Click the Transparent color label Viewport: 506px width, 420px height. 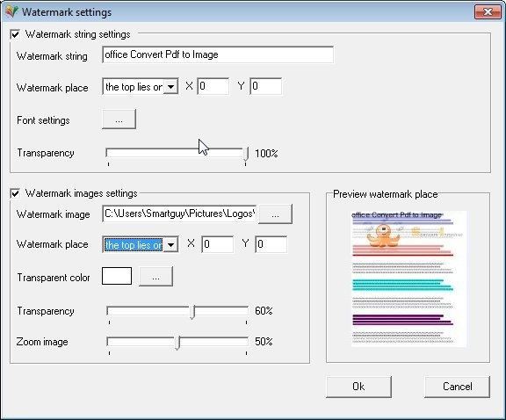(x=54, y=278)
